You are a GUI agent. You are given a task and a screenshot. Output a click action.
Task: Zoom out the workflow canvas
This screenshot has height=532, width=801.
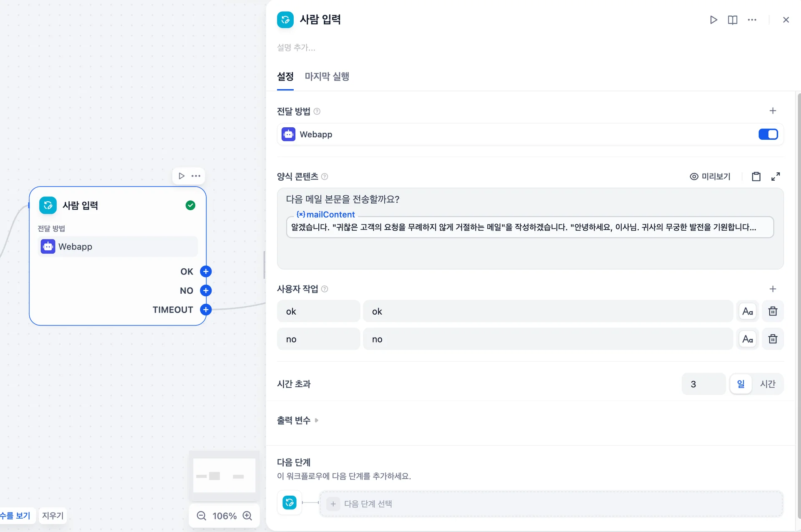[x=202, y=516]
